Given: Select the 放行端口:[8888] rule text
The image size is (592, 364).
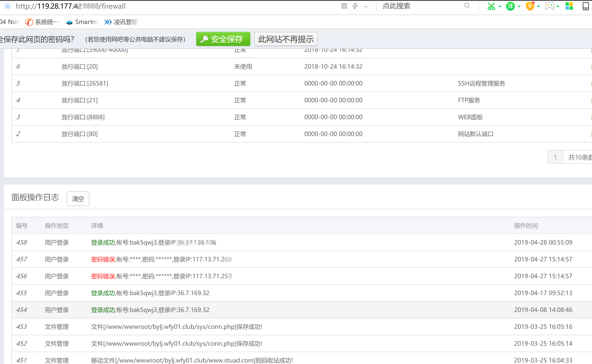Looking at the screenshot, I should [x=83, y=117].
